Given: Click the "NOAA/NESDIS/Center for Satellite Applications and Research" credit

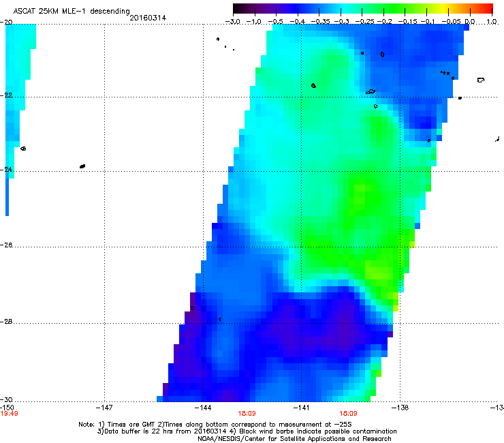Looking at the screenshot, I should pyautogui.click(x=294, y=439).
